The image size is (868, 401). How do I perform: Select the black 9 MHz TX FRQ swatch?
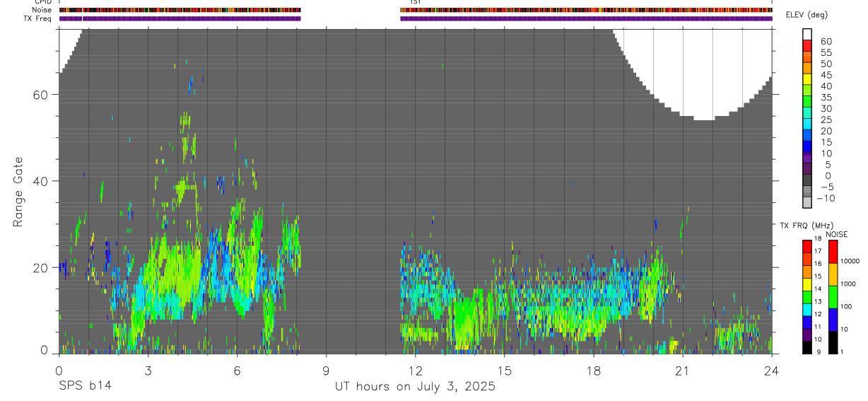click(x=807, y=348)
